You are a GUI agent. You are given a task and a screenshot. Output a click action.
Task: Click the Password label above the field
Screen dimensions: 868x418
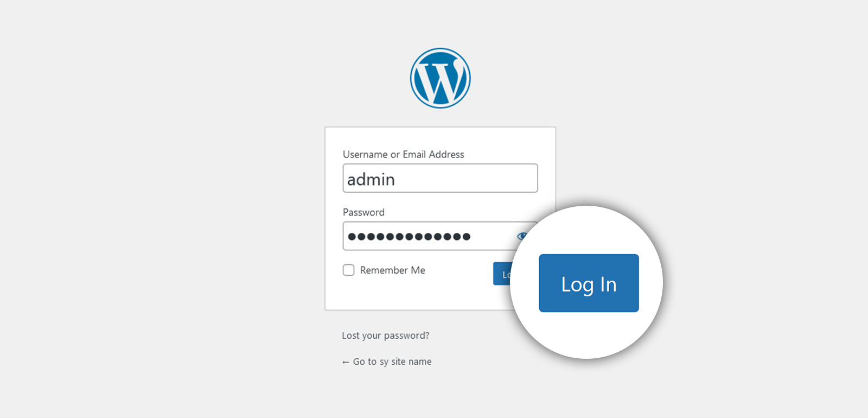(363, 212)
